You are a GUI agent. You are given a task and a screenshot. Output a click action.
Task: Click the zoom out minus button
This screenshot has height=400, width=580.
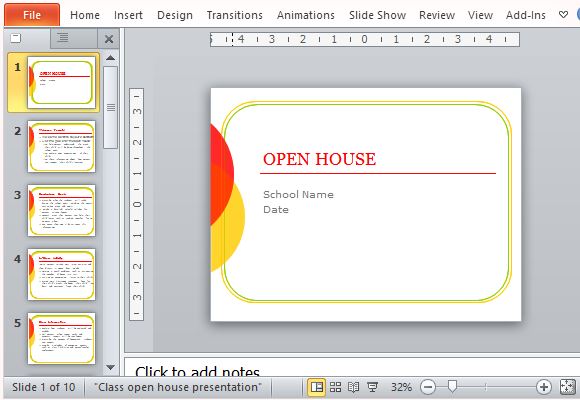click(428, 387)
